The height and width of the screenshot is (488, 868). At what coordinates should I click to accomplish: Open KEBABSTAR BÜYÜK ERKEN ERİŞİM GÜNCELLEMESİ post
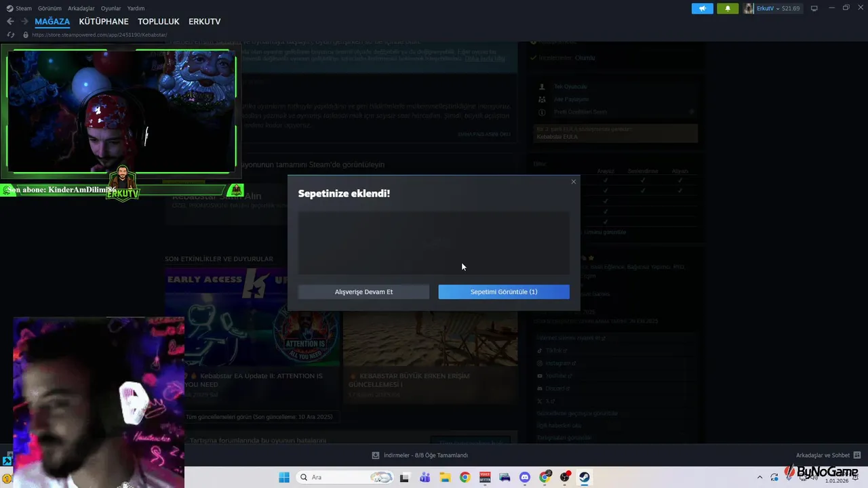point(409,380)
